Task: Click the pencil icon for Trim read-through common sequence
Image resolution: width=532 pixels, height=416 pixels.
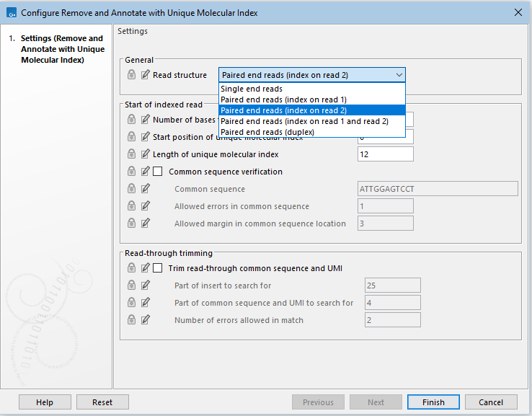Action: (145, 268)
